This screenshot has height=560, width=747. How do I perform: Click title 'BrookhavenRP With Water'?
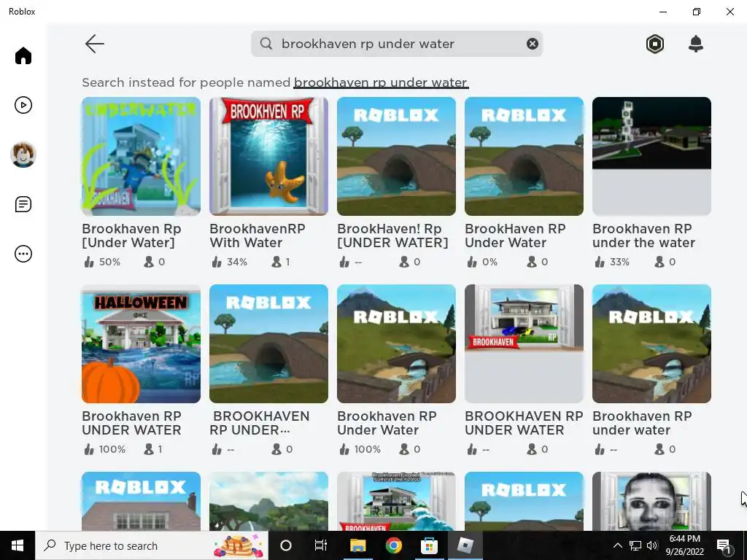point(258,236)
